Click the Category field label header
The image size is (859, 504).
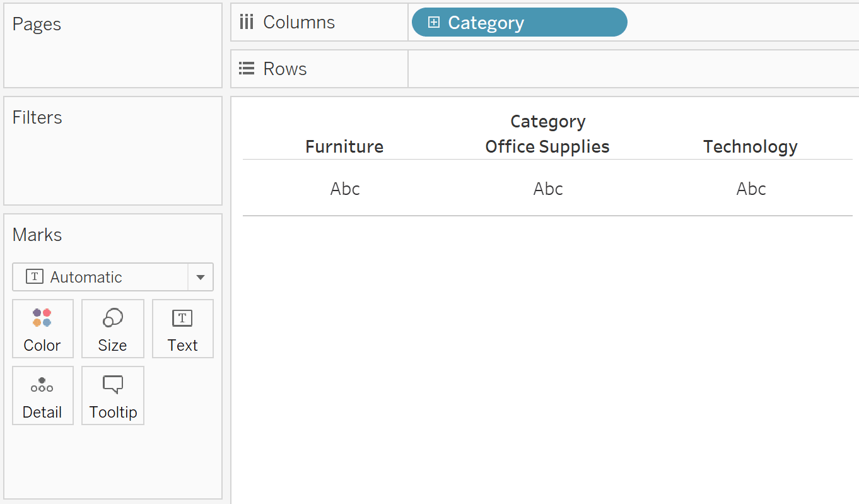click(548, 121)
